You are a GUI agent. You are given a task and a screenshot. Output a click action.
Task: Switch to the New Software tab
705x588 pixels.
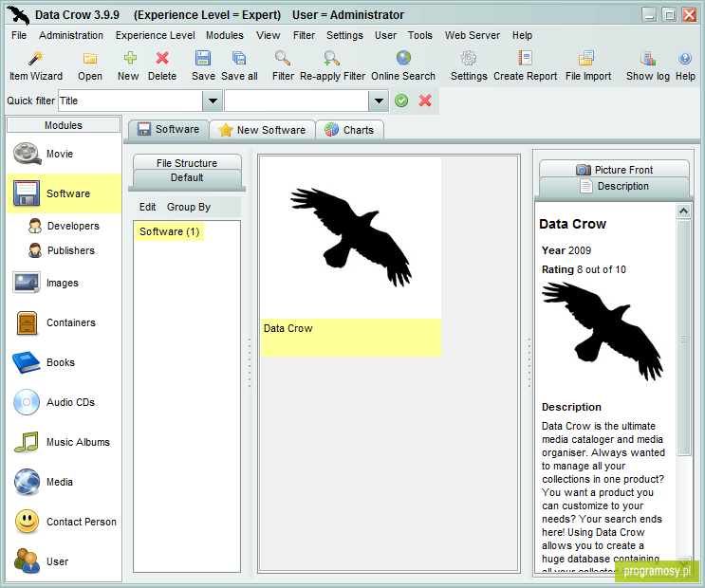click(x=262, y=130)
